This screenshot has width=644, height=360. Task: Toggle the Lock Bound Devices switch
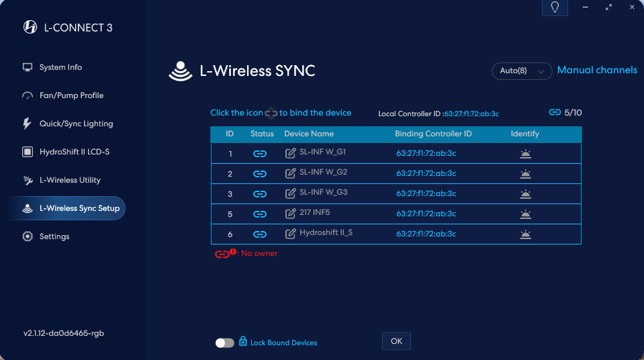225,343
